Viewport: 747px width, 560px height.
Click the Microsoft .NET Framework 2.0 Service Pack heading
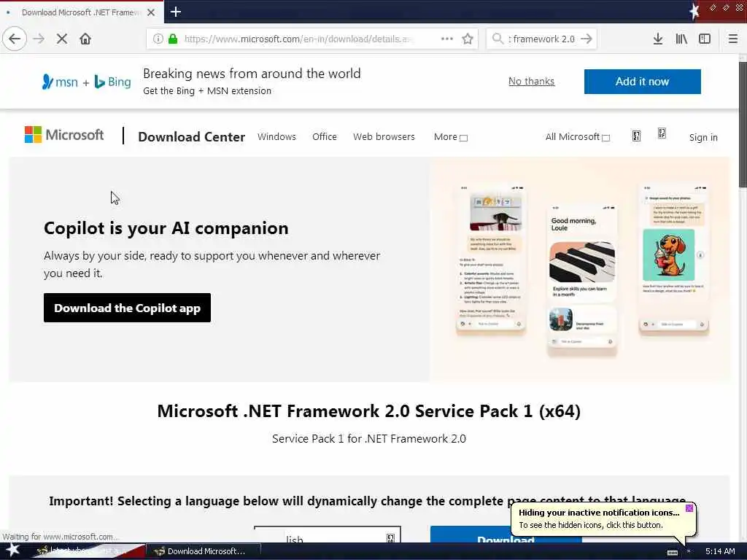point(368,411)
